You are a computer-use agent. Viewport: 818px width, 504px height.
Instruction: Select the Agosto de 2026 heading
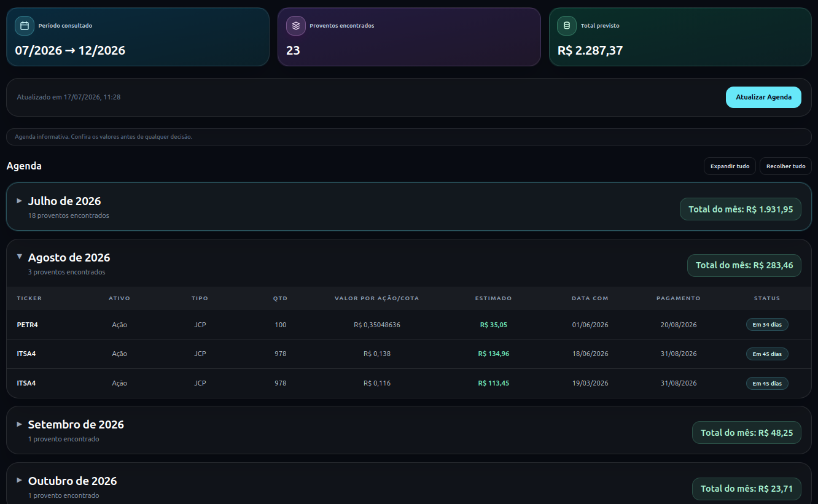(x=69, y=257)
